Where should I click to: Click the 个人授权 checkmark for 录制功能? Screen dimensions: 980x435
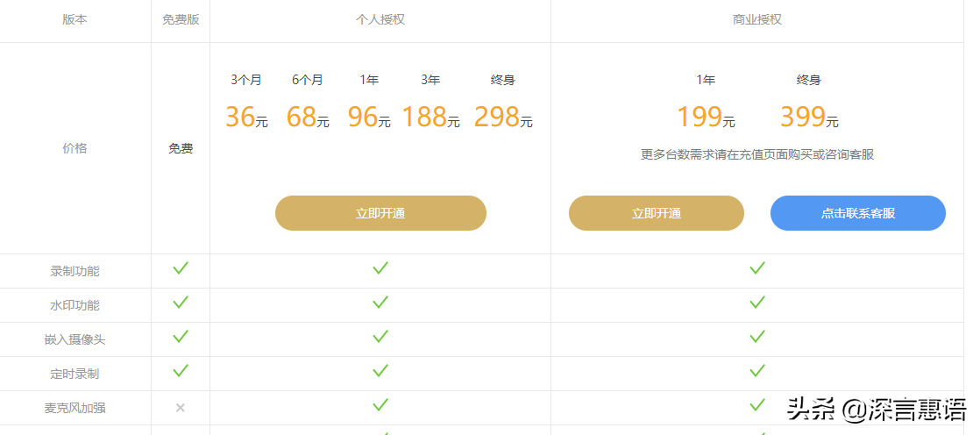coord(380,268)
